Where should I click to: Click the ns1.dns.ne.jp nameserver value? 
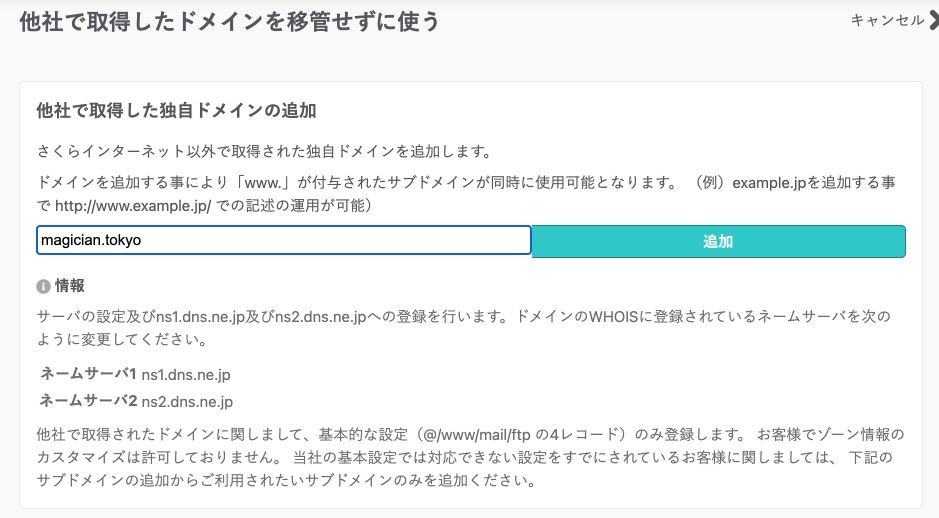(x=186, y=375)
